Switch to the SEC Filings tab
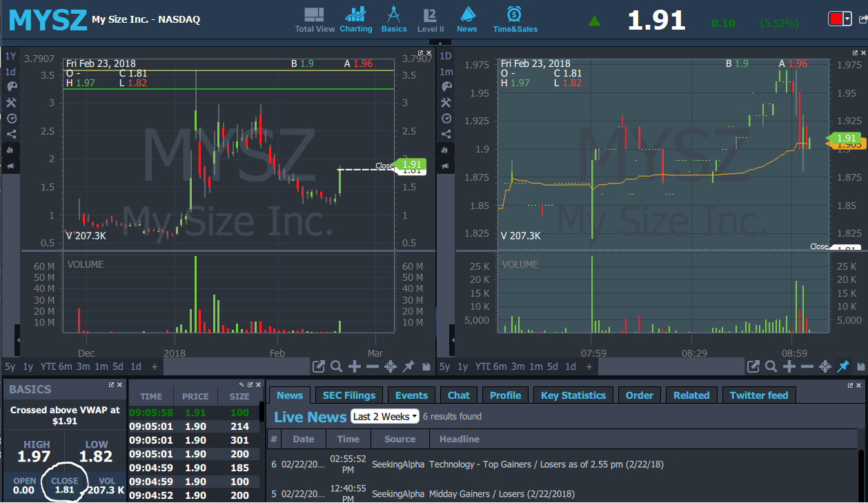 coord(349,395)
